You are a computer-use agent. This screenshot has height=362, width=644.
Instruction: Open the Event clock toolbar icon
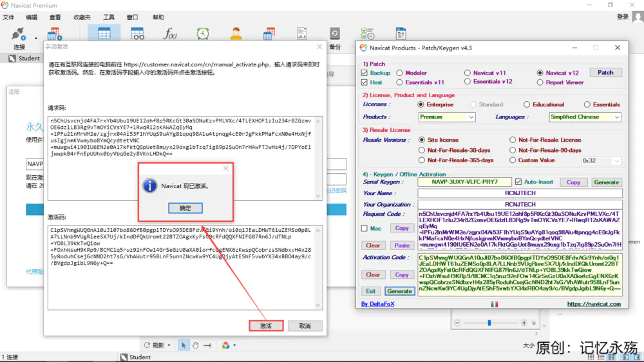pos(203,33)
